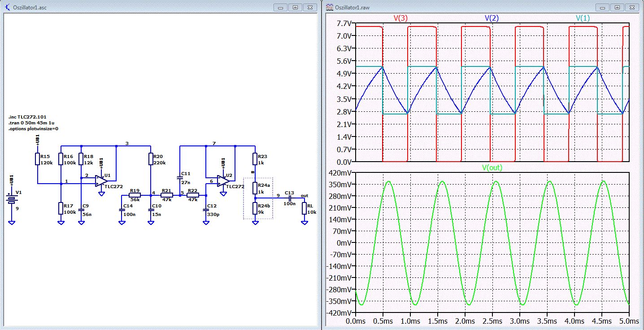Select the cyan V(1) trace label
Screen dimensions: 644x330
583,18
